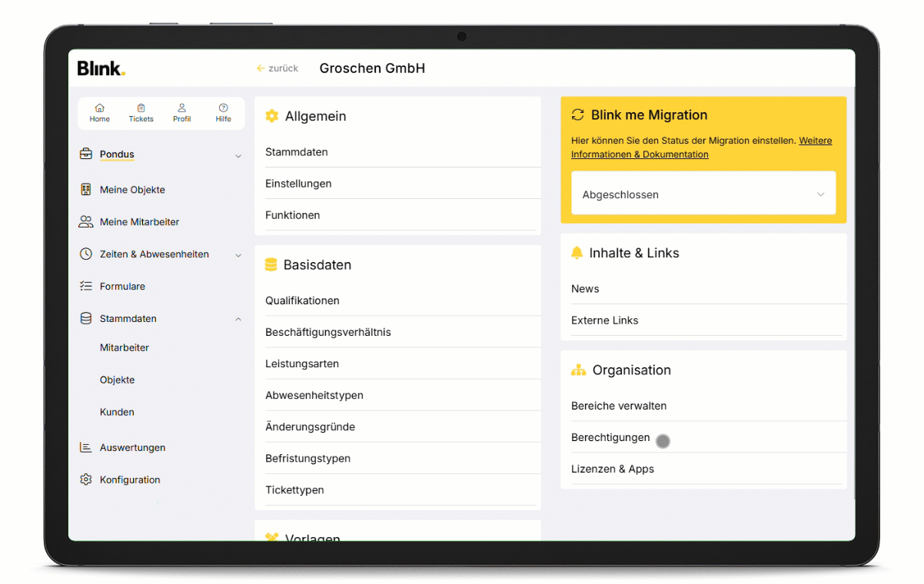Select the Meine Mitarbeiter people icon
The height and width of the screenshot is (584, 924).
tap(86, 221)
